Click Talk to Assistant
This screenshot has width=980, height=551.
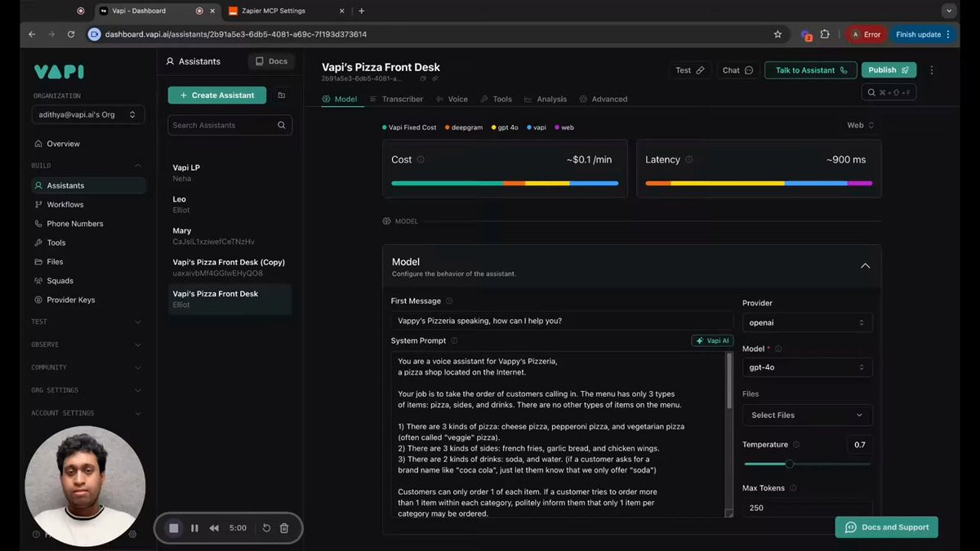pos(811,70)
